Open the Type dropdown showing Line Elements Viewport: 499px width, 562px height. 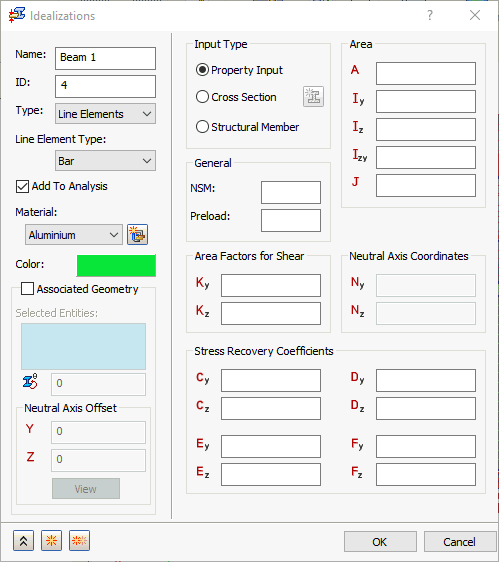[x=105, y=114]
